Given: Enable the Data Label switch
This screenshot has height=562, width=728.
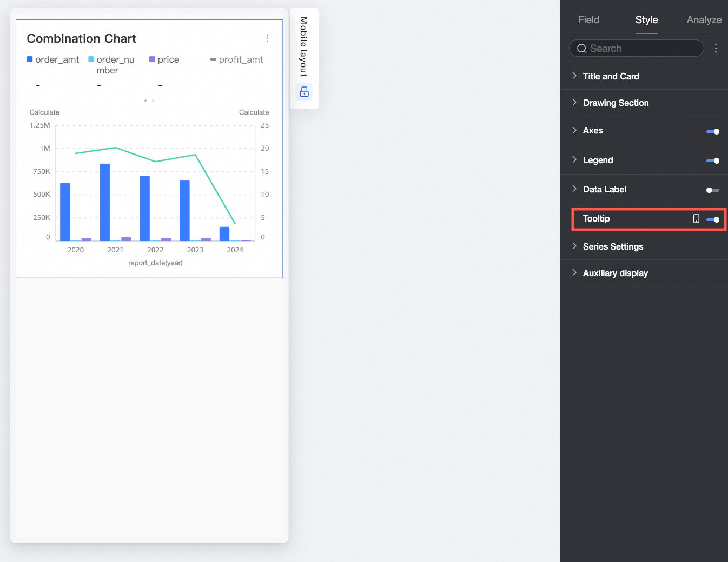Looking at the screenshot, I should pyautogui.click(x=713, y=190).
